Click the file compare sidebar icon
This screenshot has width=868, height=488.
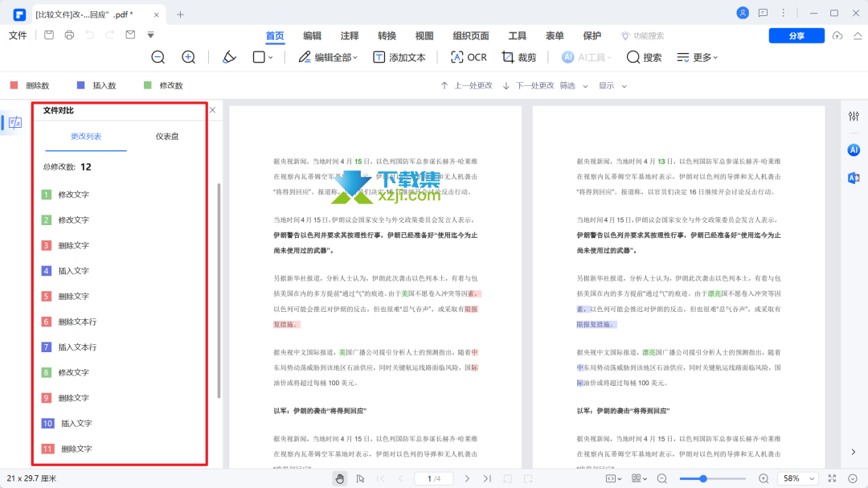point(15,122)
